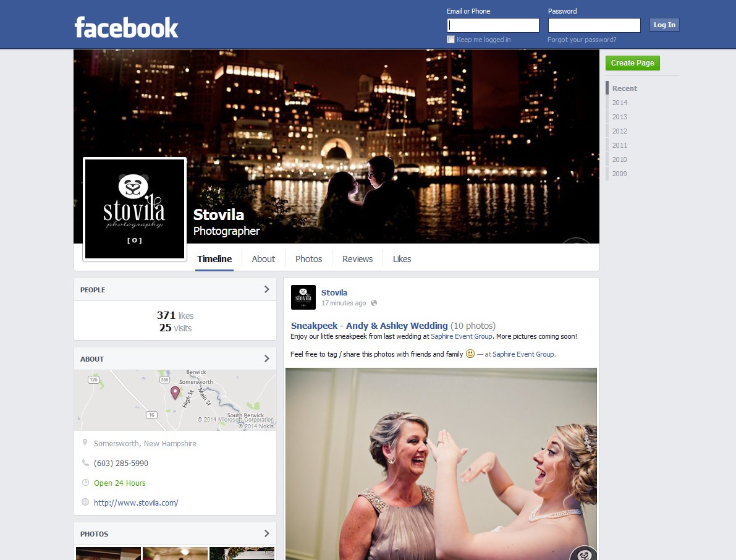Select Recent in the timeline navigator

click(x=624, y=88)
